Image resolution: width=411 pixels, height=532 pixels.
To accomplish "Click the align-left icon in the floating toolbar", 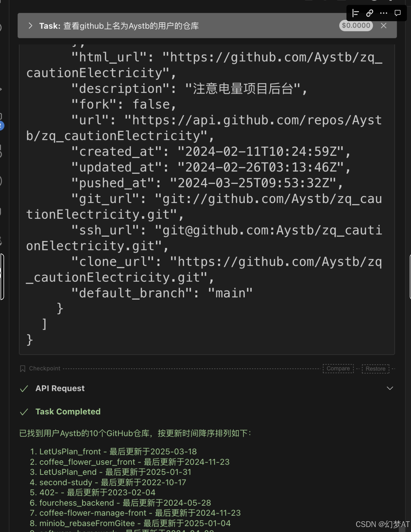I will click(355, 13).
